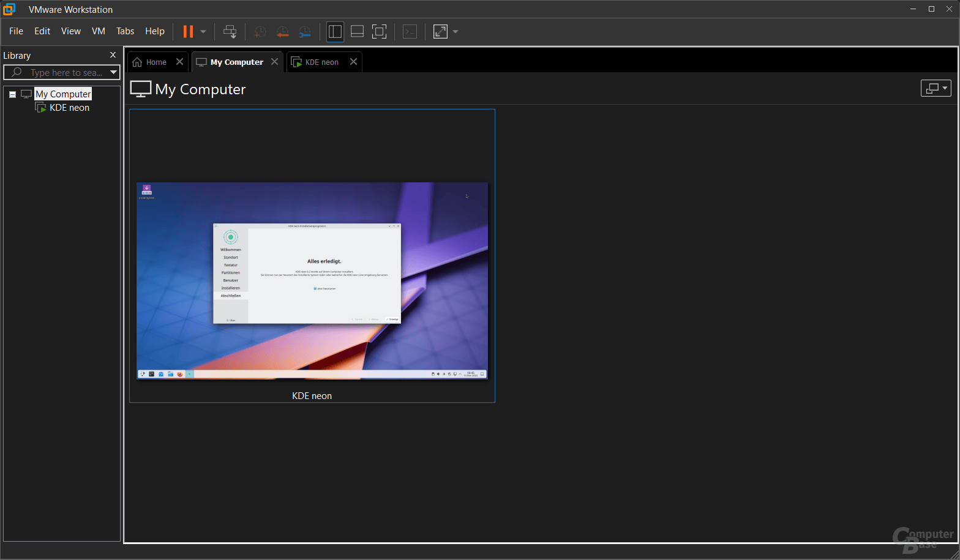Viewport: 960px width, 560px height.
Task: Open the Tabs menu
Action: (x=126, y=31)
